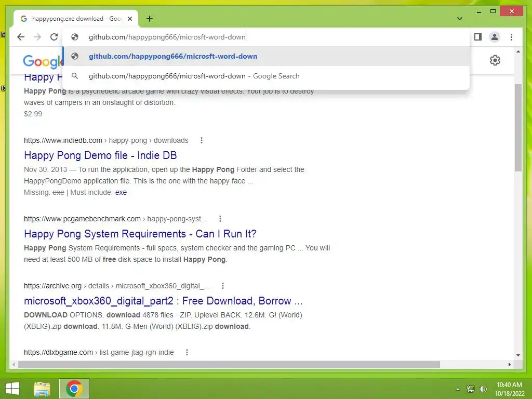Click the horizontal scrollbar thumb
The image size is (532, 399).
[229, 364]
